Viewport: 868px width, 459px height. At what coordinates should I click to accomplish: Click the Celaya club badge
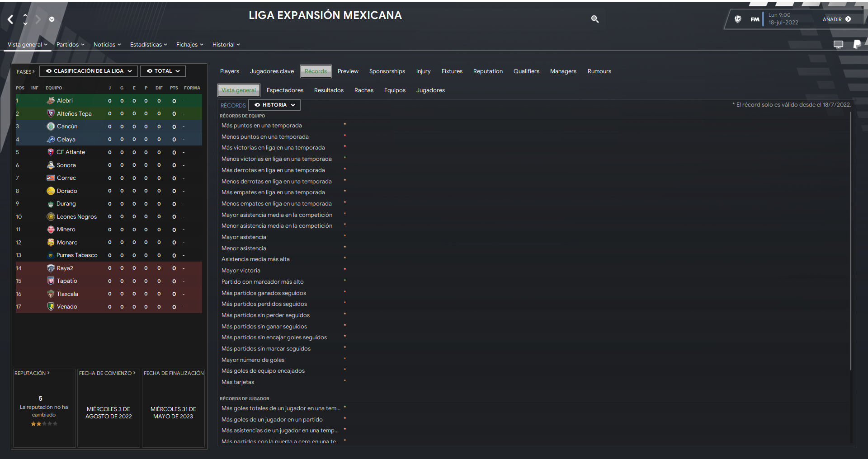[51, 139]
